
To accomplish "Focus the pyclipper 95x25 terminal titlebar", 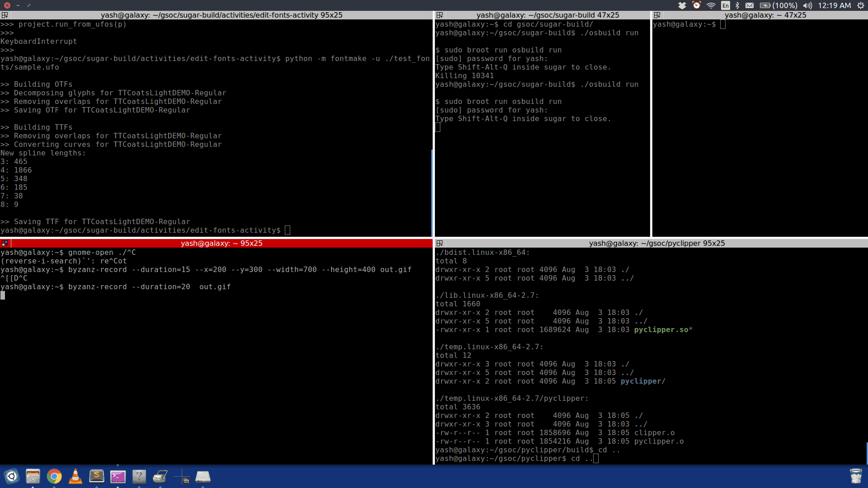I will click(x=656, y=243).
